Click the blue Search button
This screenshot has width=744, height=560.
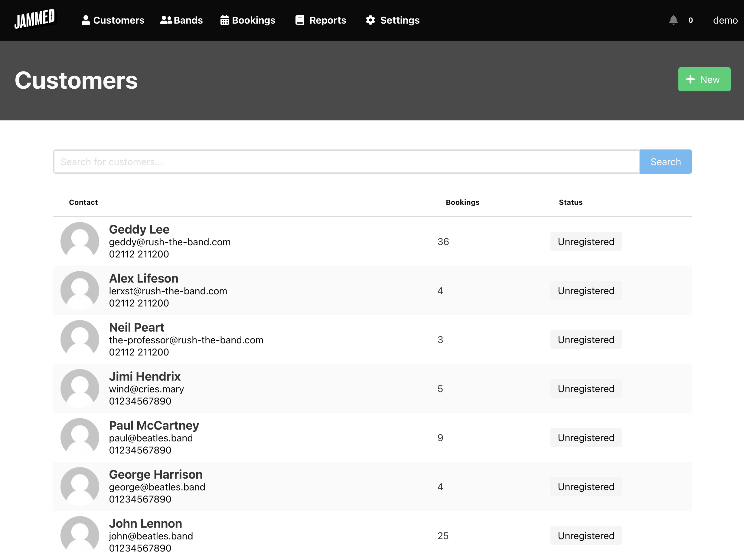[666, 162]
